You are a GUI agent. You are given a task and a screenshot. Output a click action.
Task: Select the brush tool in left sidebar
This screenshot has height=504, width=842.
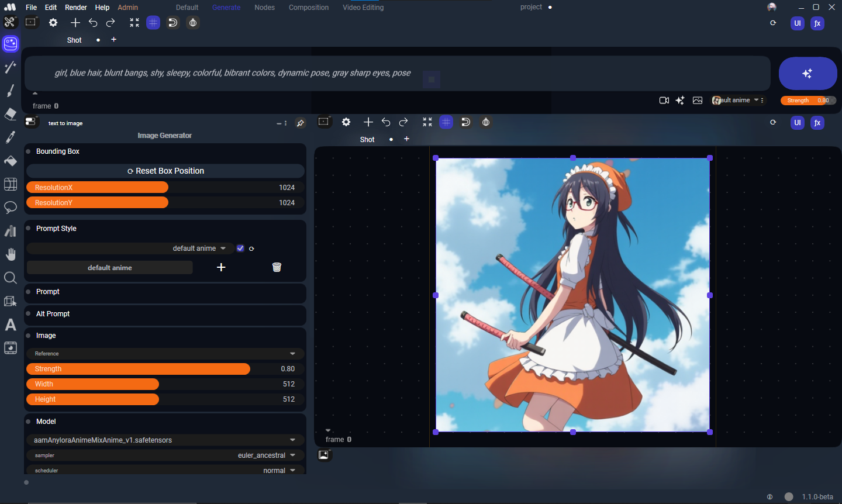coord(10,91)
